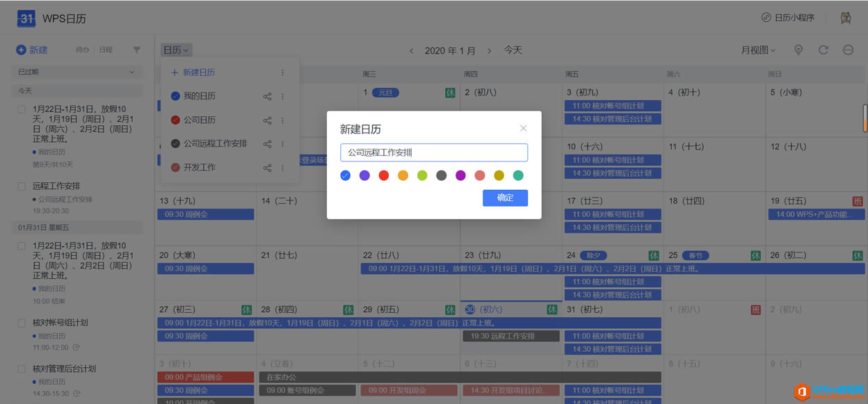Viewport: 868px width, 404px height.
Task: Pick the salmon pink color swatch
Action: click(x=480, y=175)
